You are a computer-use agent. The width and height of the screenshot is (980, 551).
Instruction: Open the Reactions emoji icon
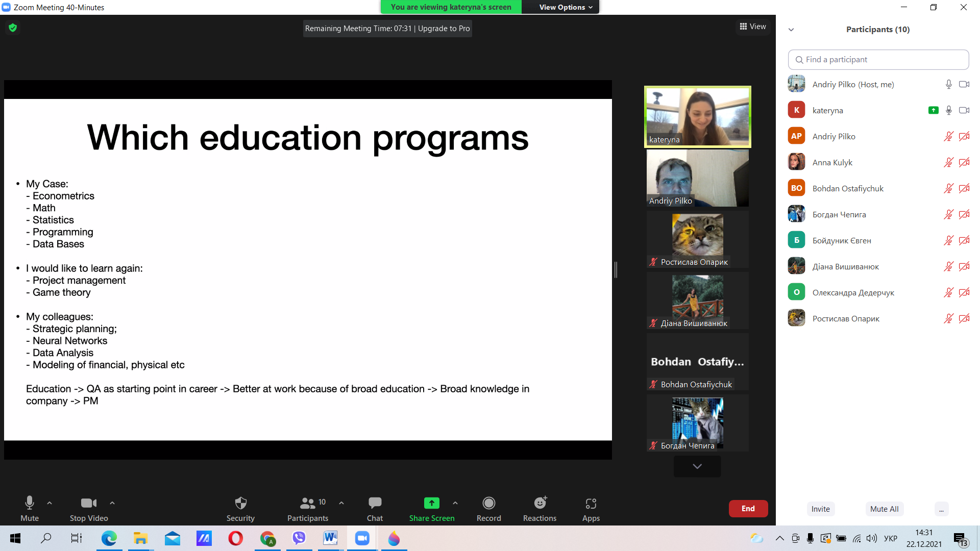click(x=540, y=504)
